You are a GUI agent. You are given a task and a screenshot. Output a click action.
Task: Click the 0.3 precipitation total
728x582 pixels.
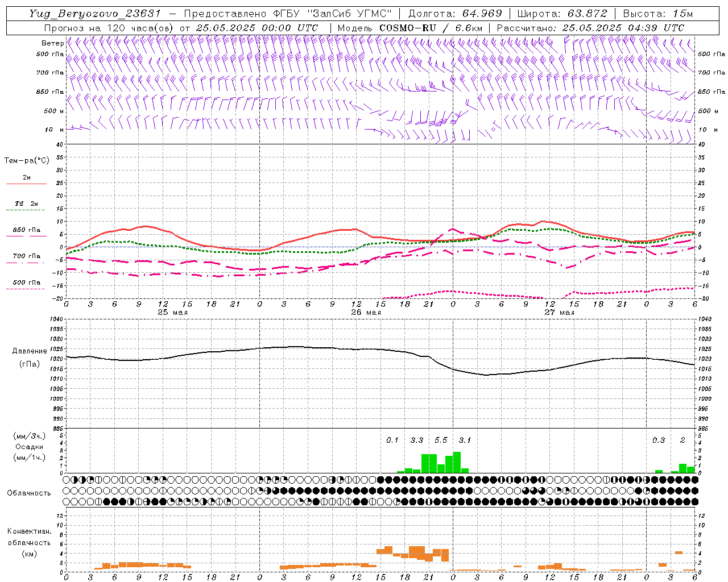pos(659,440)
